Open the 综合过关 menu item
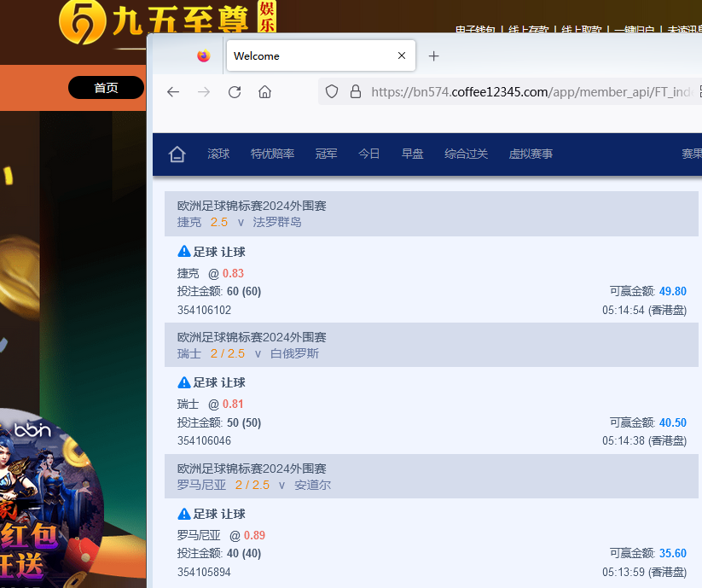 [x=466, y=154]
